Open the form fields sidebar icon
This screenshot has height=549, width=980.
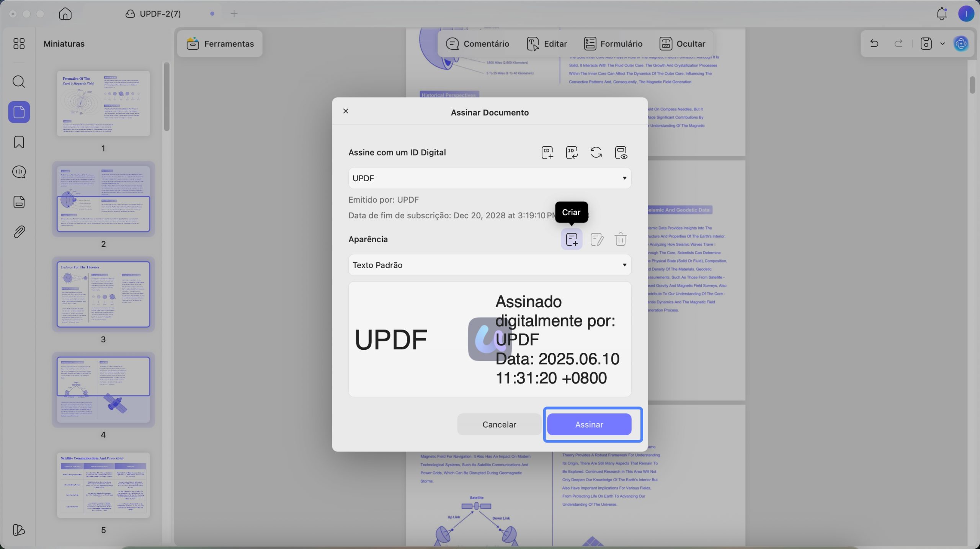[x=19, y=202]
